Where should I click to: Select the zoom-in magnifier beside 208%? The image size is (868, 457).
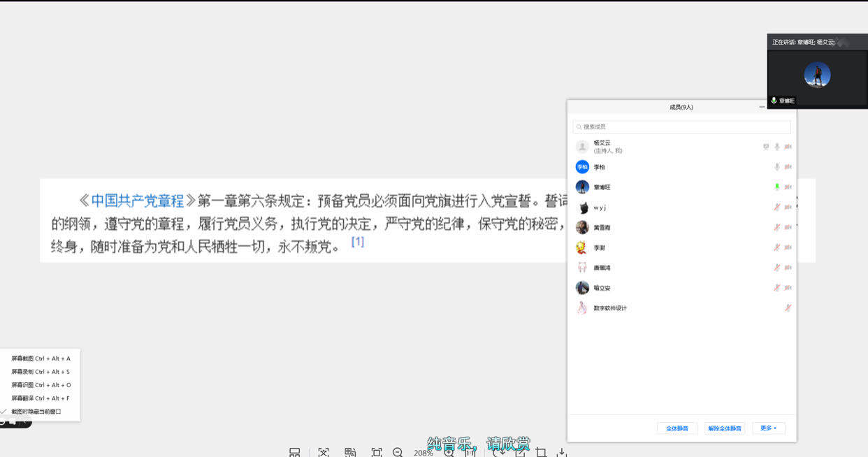[450, 453]
